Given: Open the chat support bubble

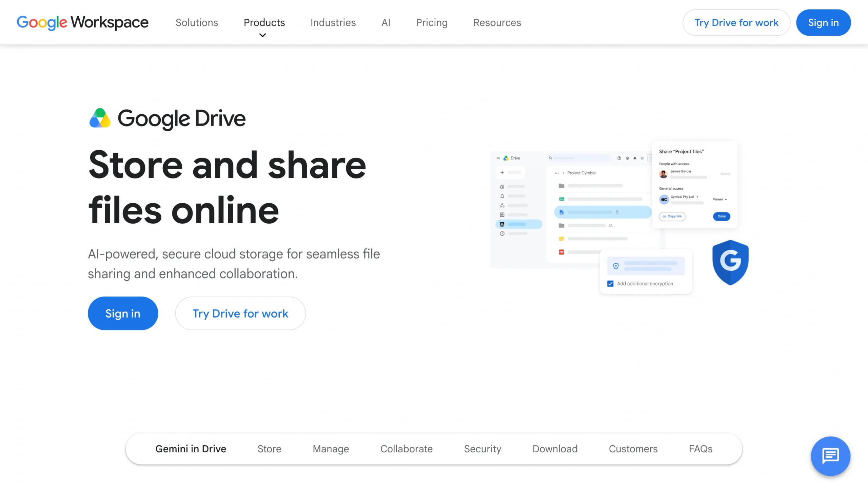Looking at the screenshot, I should (x=830, y=456).
